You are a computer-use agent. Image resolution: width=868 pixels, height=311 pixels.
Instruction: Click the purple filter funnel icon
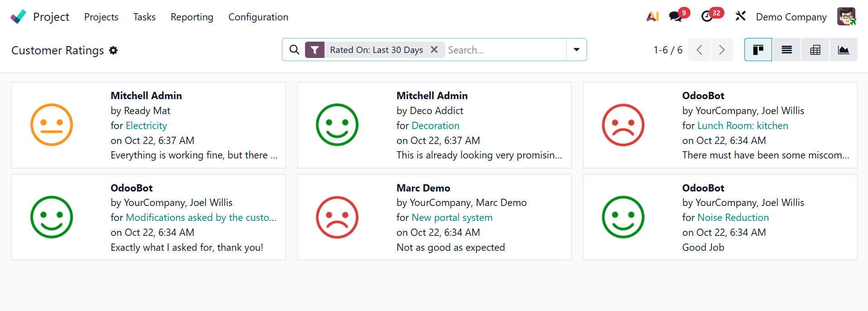[315, 50]
